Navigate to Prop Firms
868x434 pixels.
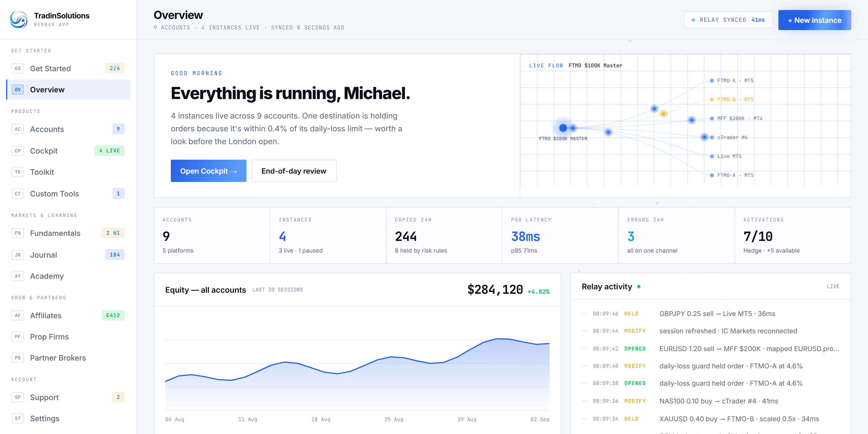coord(68,337)
